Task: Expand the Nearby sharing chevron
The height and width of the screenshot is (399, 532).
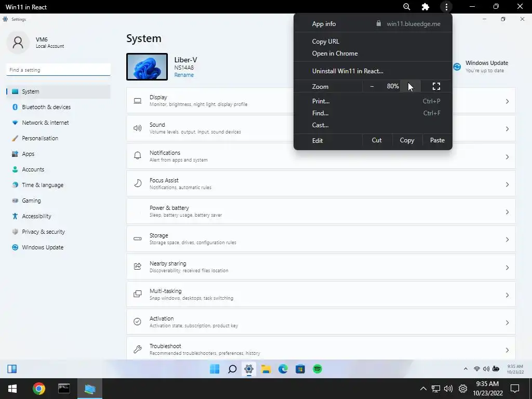Action: (x=507, y=268)
